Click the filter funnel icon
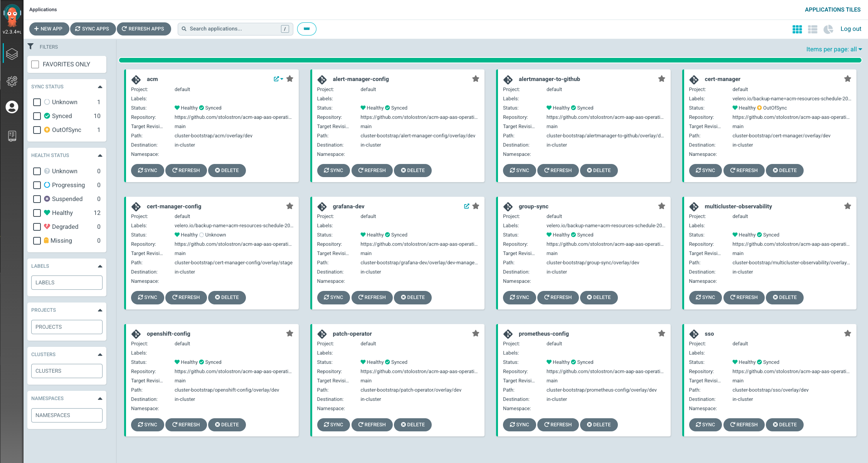Viewport: 868px width, 463px height. (x=30, y=46)
